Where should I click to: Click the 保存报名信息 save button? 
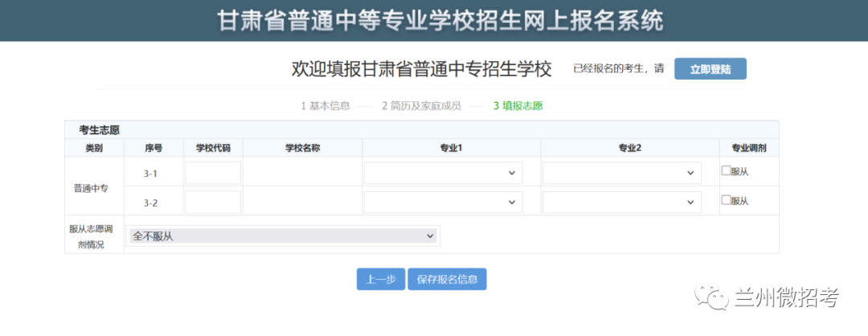point(447,279)
